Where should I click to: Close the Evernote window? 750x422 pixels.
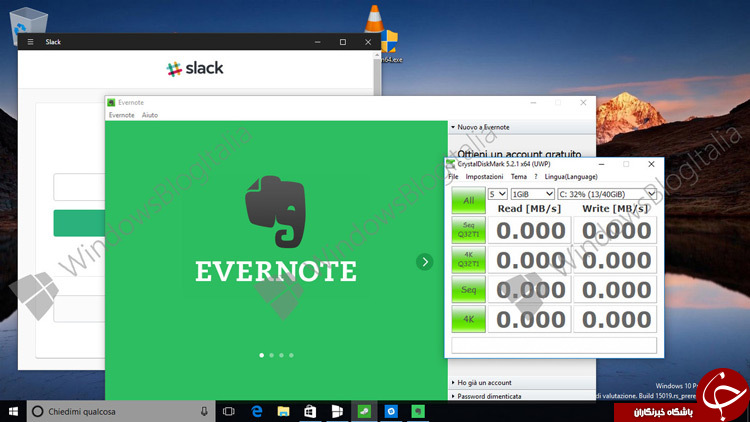[x=583, y=102]
